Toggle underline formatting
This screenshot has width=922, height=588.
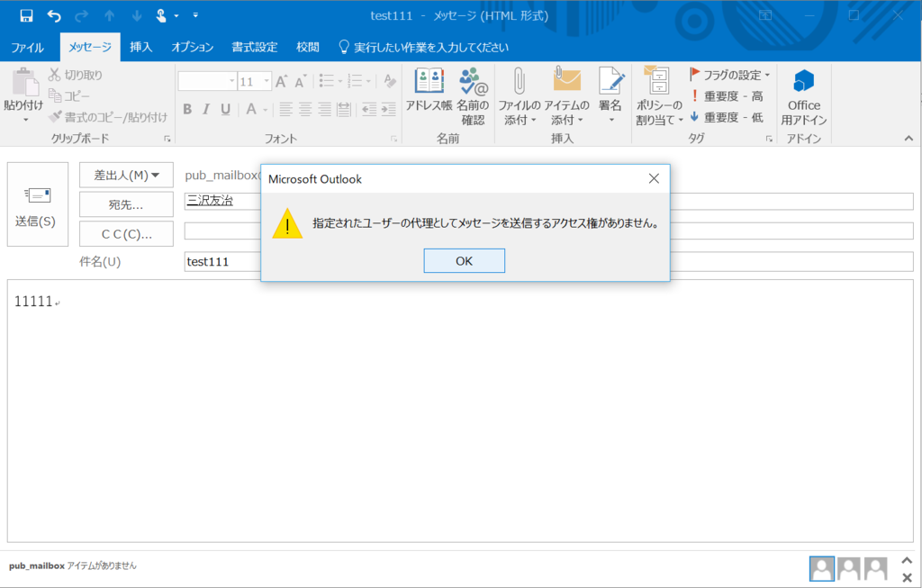(x=225, y=110)
